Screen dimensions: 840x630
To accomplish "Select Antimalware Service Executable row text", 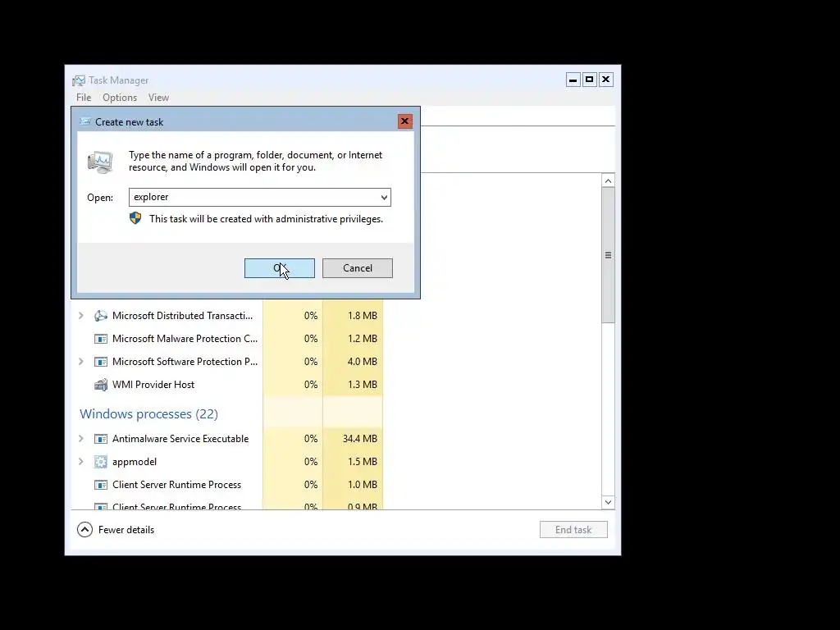I will [180, 439].
